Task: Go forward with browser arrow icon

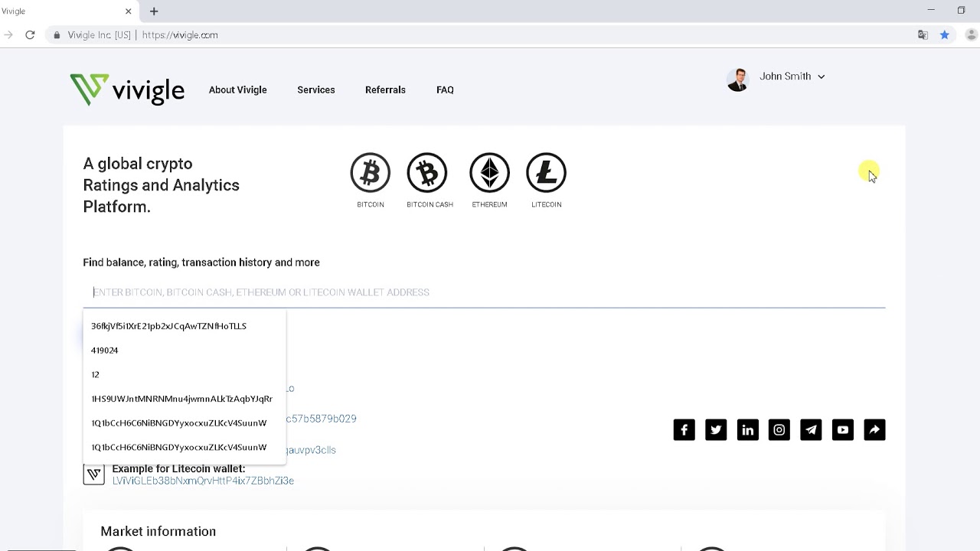Action: point(8,35)
